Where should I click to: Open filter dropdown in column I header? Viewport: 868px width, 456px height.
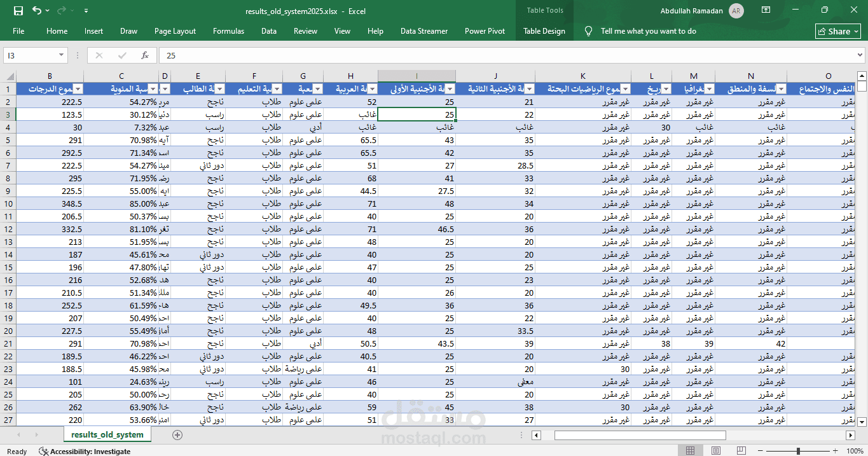coord(450,89)
